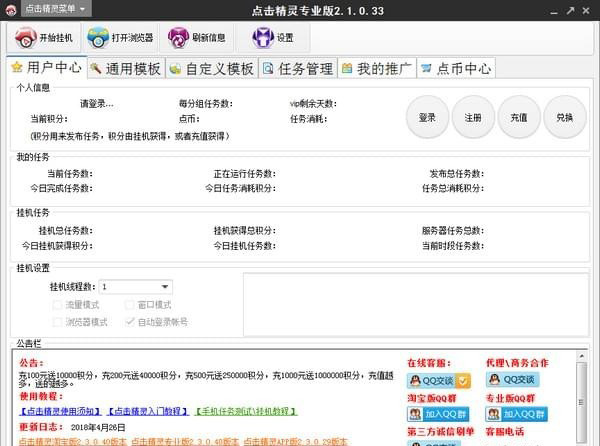Refresh info with 刷新信息 icon
600x446 pixels.
click(178, 37)
